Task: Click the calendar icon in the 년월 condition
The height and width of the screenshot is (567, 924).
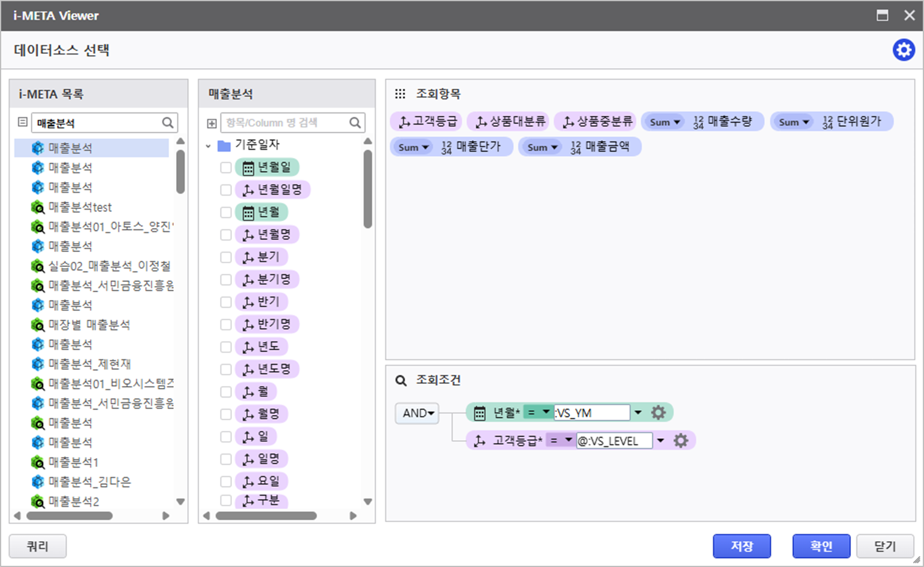Action: click(x=479, y=413)
